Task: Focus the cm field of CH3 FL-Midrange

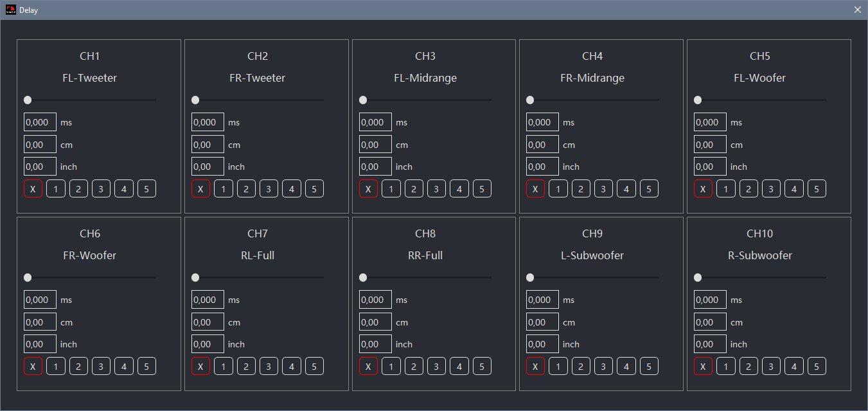Action: click(x=375, y=145)
